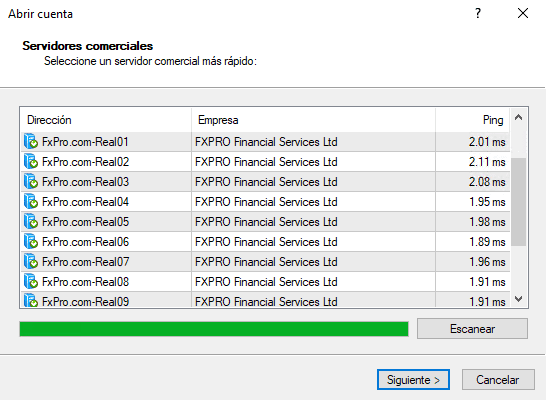The height and width of the screenshot is (400, 546).
Task: Click the 1.96 ms ping value
Action: click(x=487, y=262)
